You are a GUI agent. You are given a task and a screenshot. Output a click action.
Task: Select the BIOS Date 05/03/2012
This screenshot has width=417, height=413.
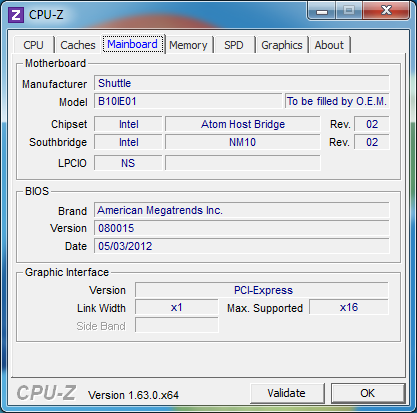pyautogui.click(x=241, y=246)
